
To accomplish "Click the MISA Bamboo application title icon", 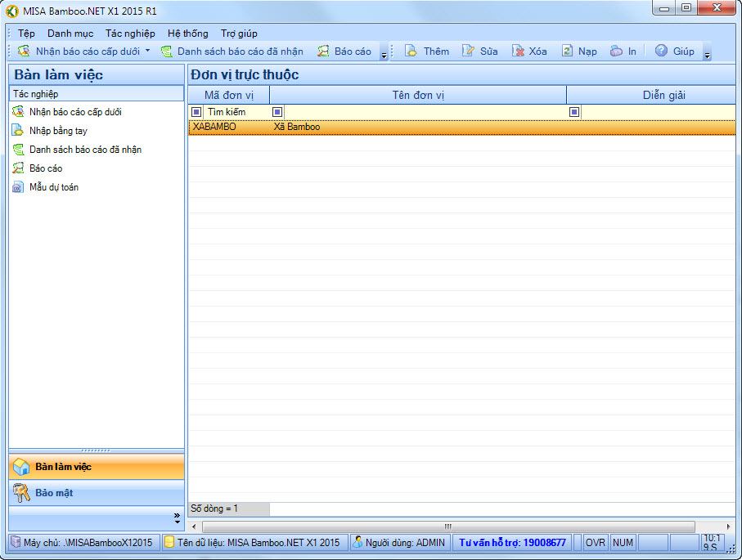I will coord(12,11).
